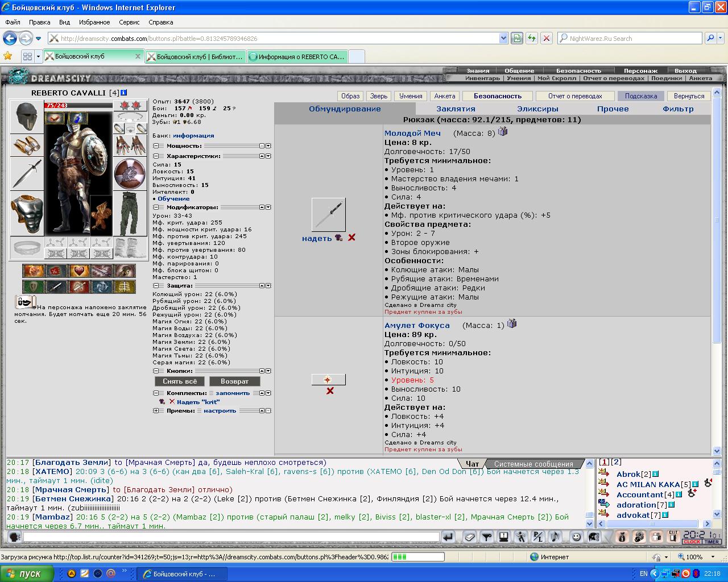Click the owl pet thumbnail

point(101,214)
